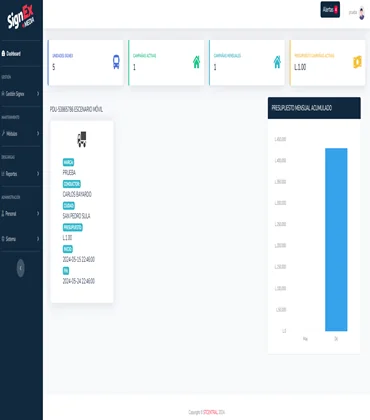Screen dimensions: 370x420
Task: Click the chart icon beside Reportes
Action: point(3,174)
